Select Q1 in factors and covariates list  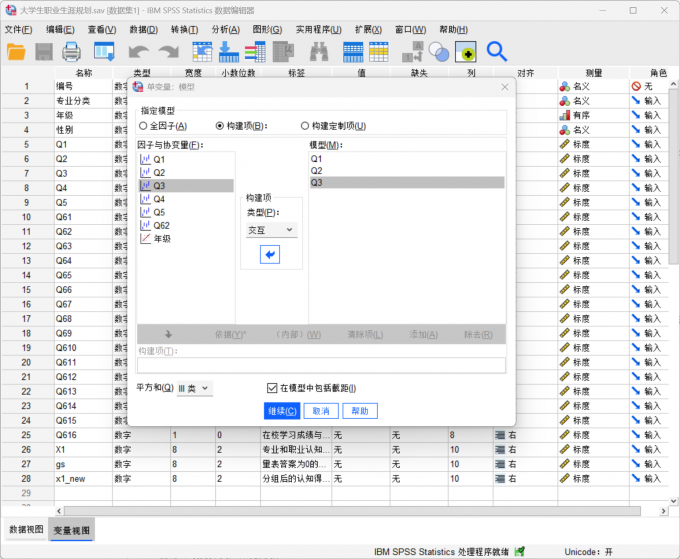pos(186,160)
